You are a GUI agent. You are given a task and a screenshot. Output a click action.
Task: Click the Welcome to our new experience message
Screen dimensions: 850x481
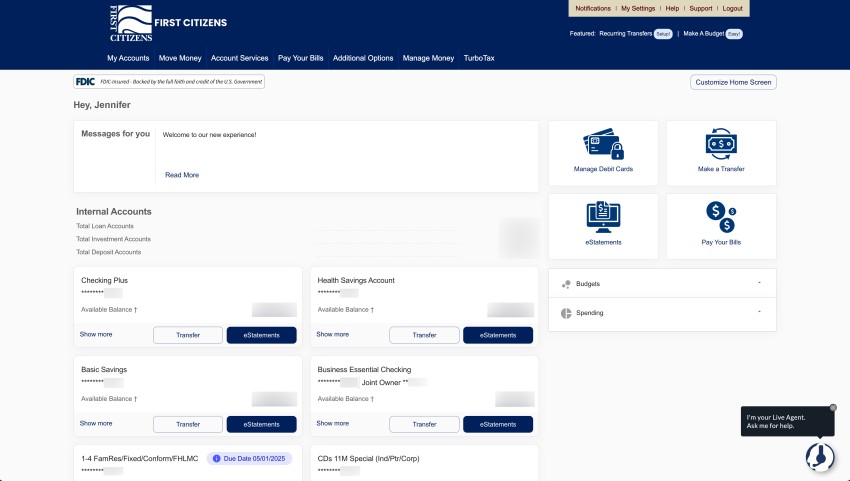209,135
